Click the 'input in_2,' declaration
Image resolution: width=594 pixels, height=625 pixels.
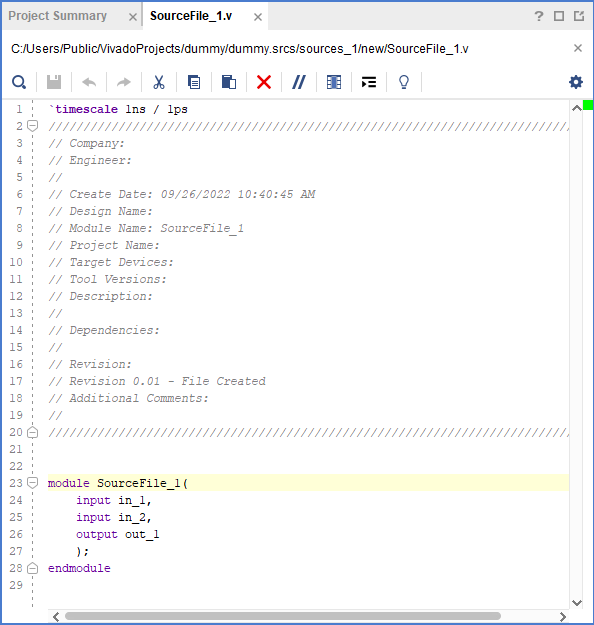(114, 517)
